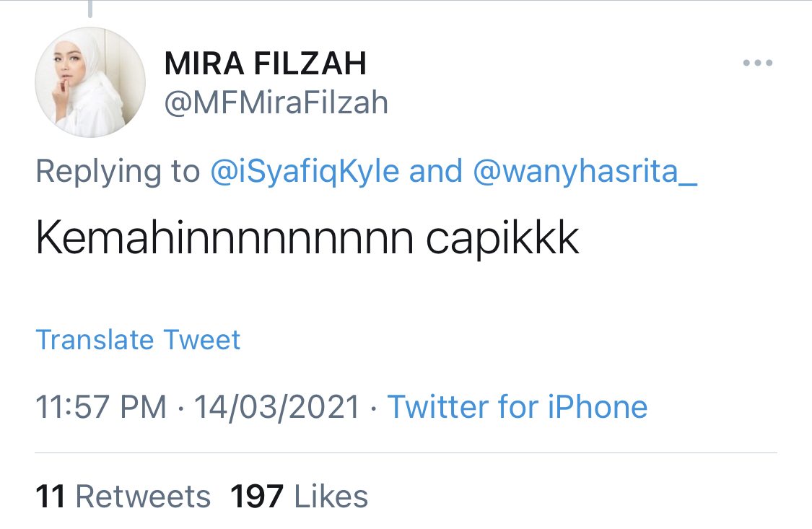Click the 11:57 PM timestamp
The width and height of the screenshot is (812, 529).
point(101,407)
